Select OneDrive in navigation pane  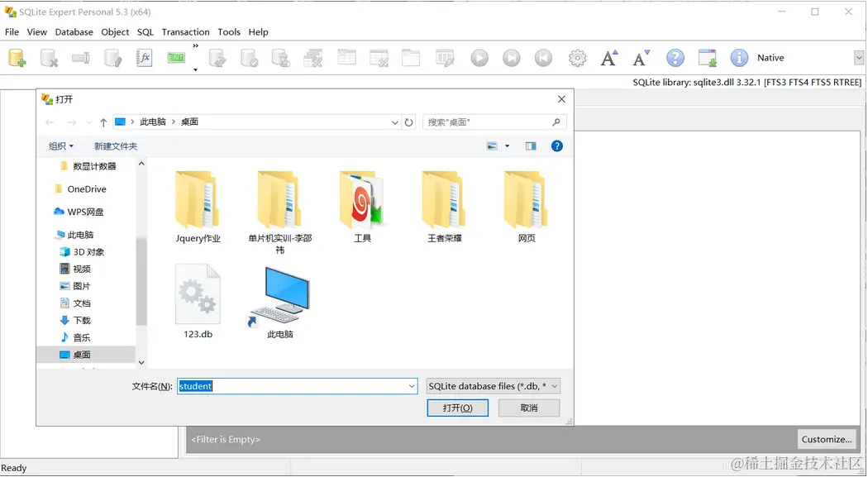click(80, 189)
